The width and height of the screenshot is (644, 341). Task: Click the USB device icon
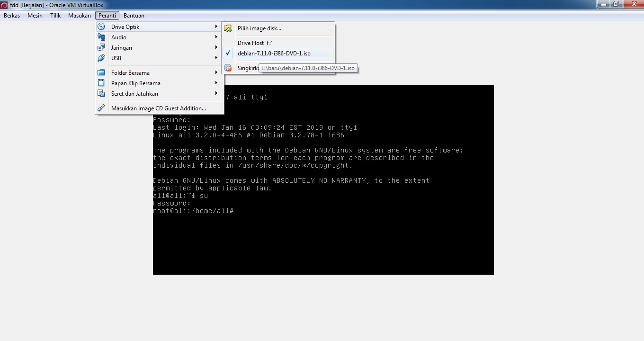point(101,58)
